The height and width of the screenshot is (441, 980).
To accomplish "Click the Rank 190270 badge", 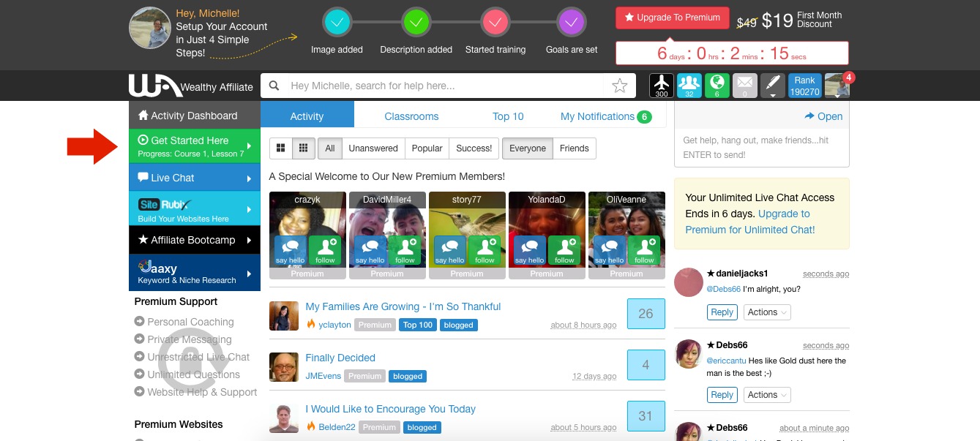I will (804, 86).
